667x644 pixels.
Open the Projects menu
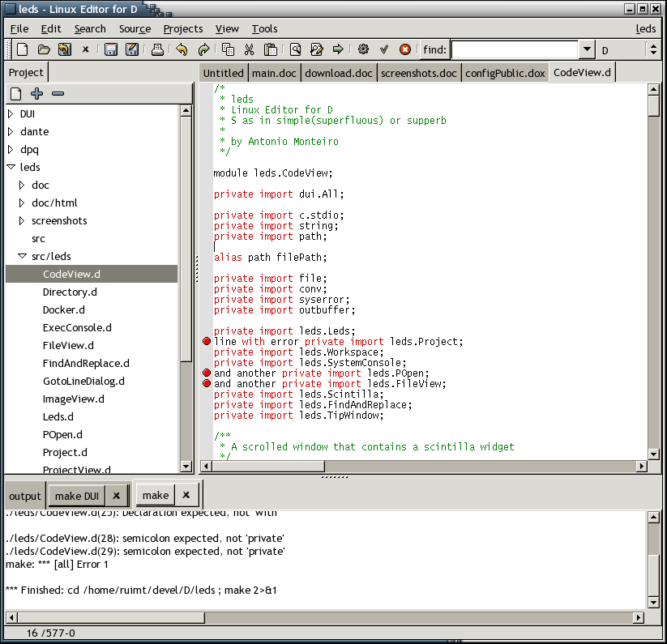183,29
